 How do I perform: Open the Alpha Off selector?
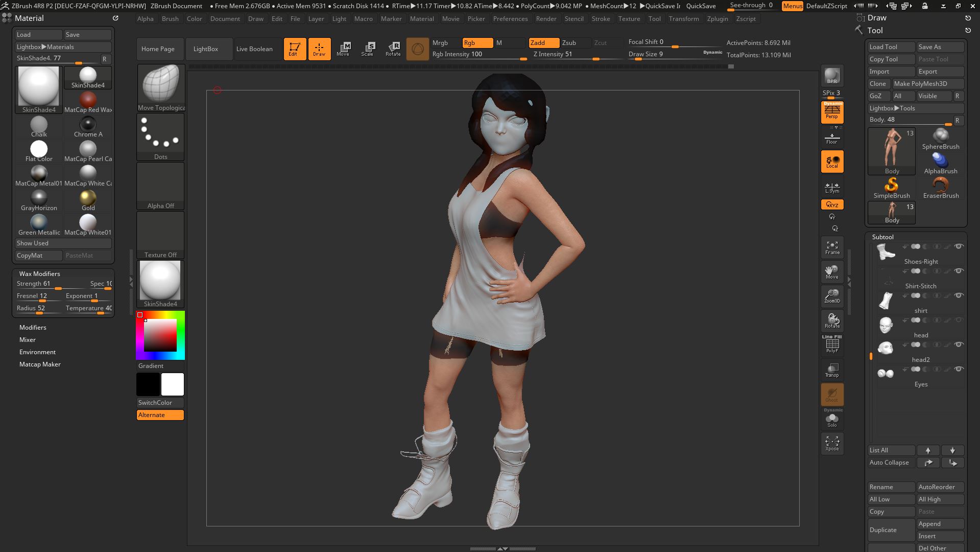coord(161,186)
